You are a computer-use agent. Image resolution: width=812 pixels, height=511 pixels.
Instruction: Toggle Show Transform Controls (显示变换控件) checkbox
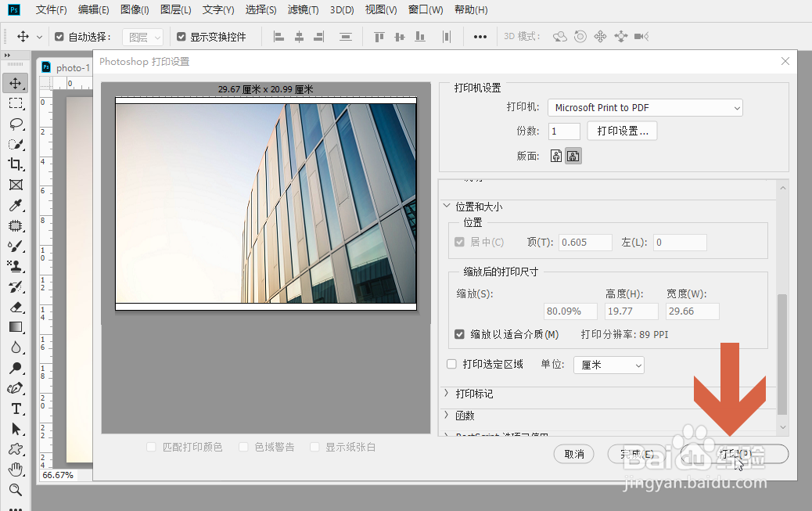click(181, 37)
